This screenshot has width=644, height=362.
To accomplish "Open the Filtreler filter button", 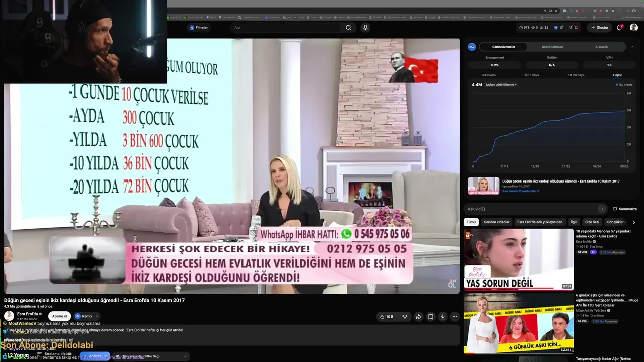I will click(199, 28).
